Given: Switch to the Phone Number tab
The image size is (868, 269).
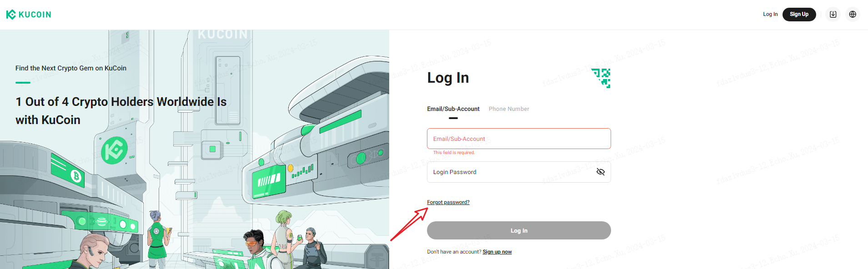Looking at the screenshot, I should coord(509,109).
